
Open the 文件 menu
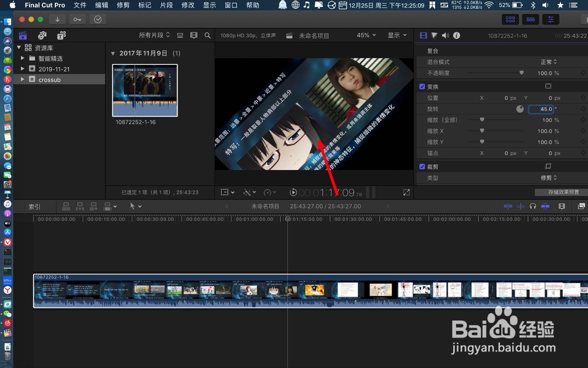coord(80,5)
